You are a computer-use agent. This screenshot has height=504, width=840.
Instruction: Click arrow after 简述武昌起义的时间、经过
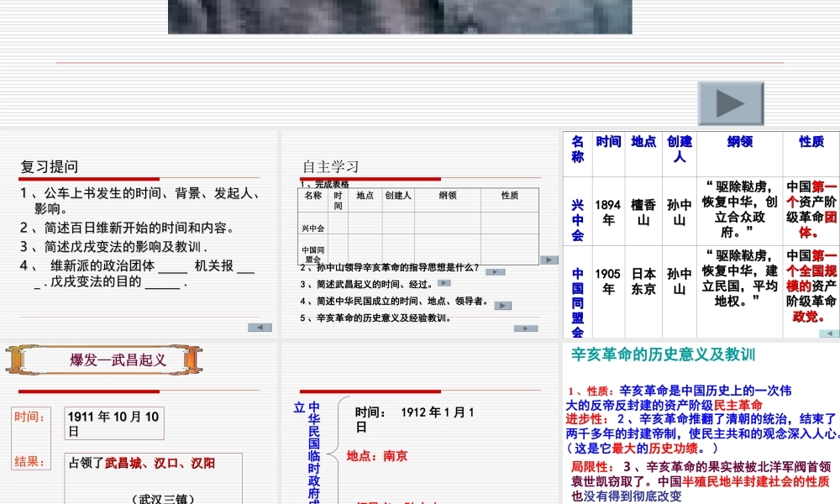tap(444, 283)
